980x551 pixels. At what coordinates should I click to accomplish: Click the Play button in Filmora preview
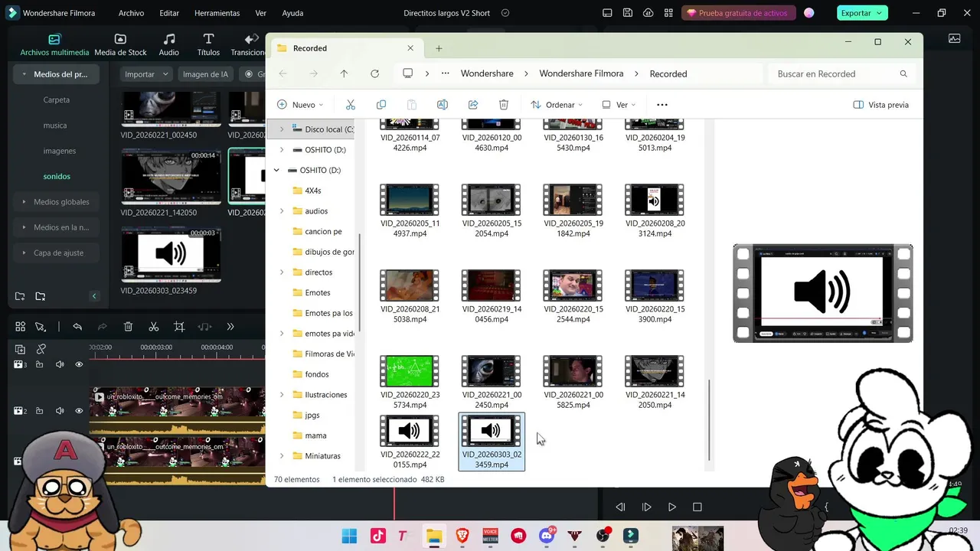pyautogui.click(x=672, y=507)
